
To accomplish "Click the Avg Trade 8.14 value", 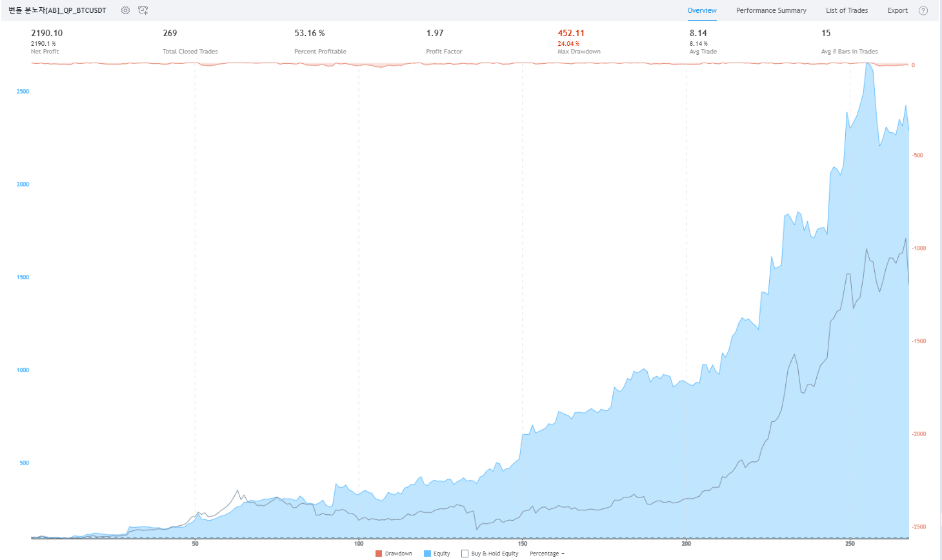I will click(x=698, y=33).
